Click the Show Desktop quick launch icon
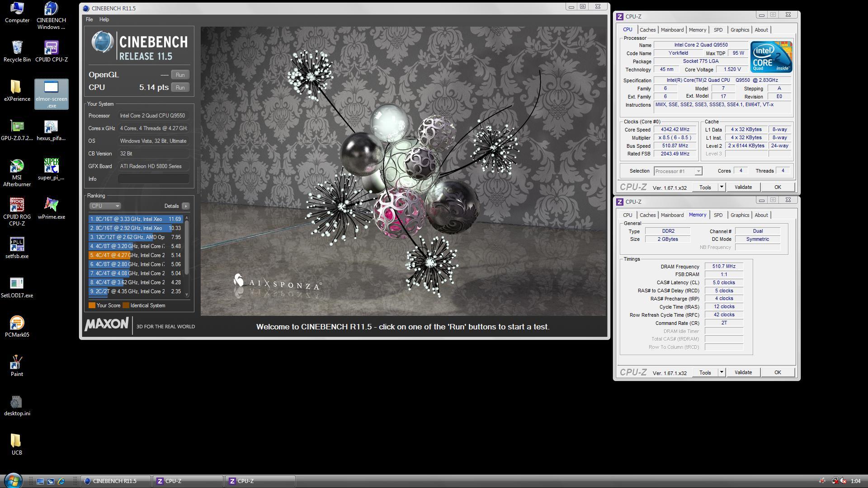This screenshot has height=488, width=868. click(40, 481)
